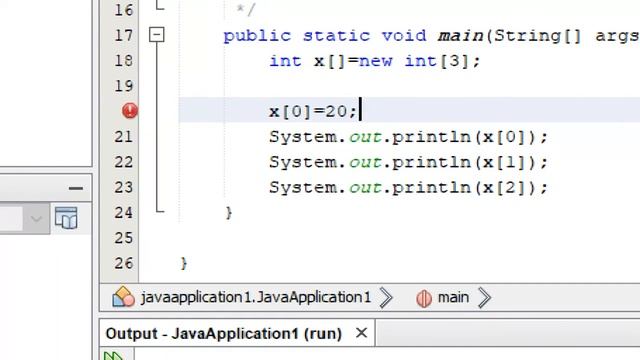Expand arrow after JavaApplication1 breadcrumb
Viewport: 640px width, 360px height.
pyautogui.click(x=386, y=298)
